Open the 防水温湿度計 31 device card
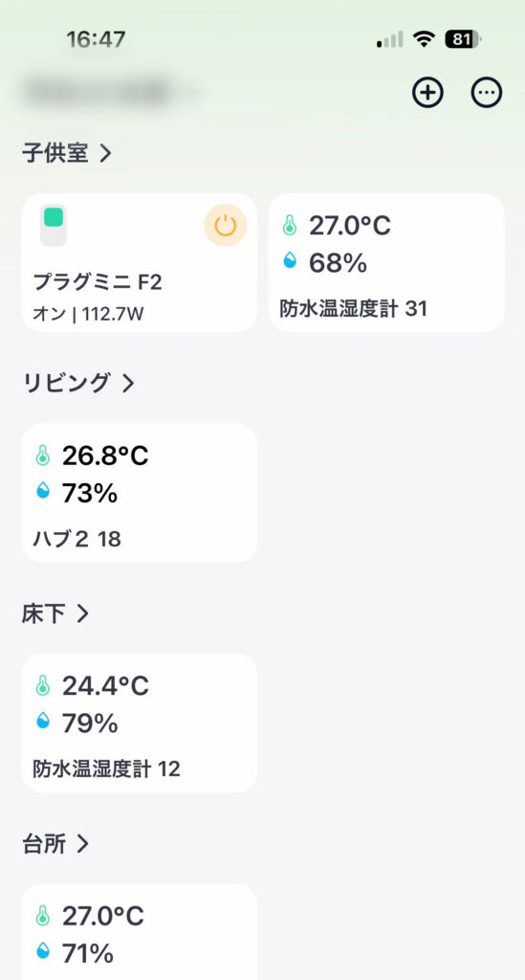 (386, 262)
